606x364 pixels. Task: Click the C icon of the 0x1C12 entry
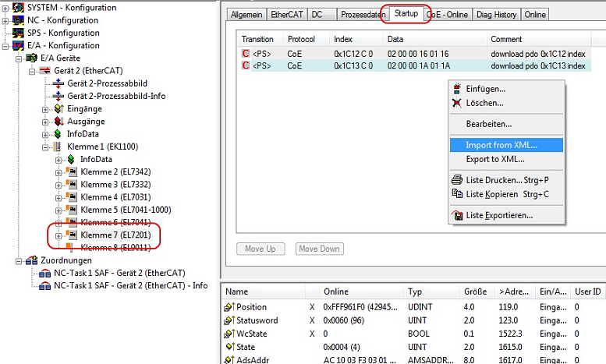click(x=246, y=53)
